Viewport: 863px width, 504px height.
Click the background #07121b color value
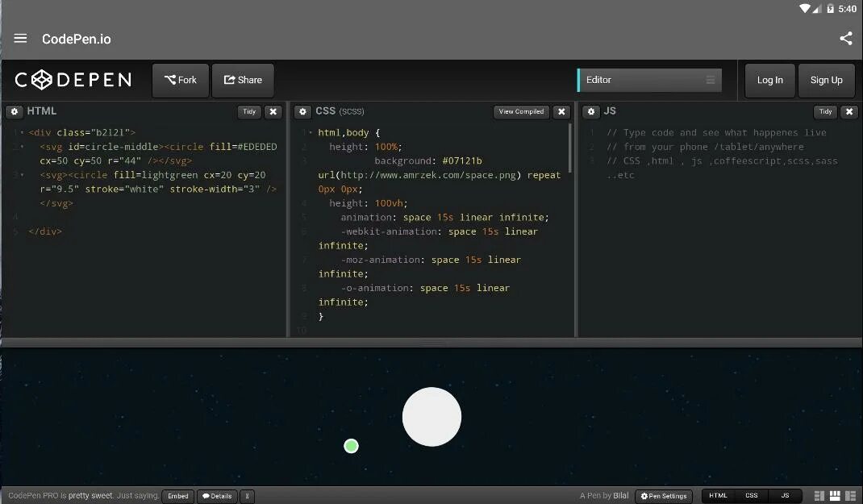(x=462, y=161)
